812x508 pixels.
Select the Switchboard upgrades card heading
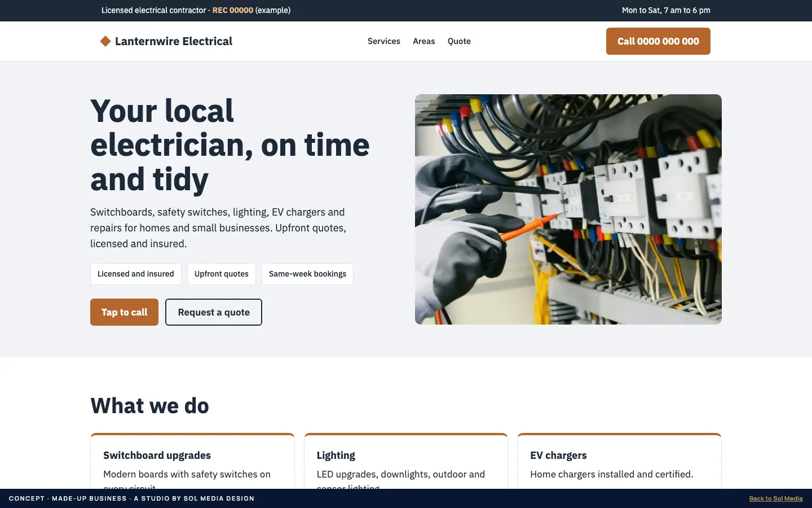point(157,456)
